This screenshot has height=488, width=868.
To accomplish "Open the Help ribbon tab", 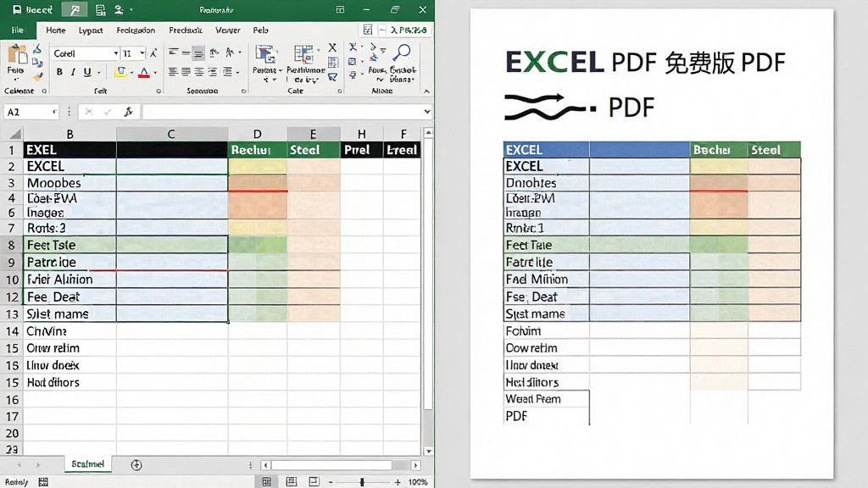I will pyautogui.click(x=260, y=30).
